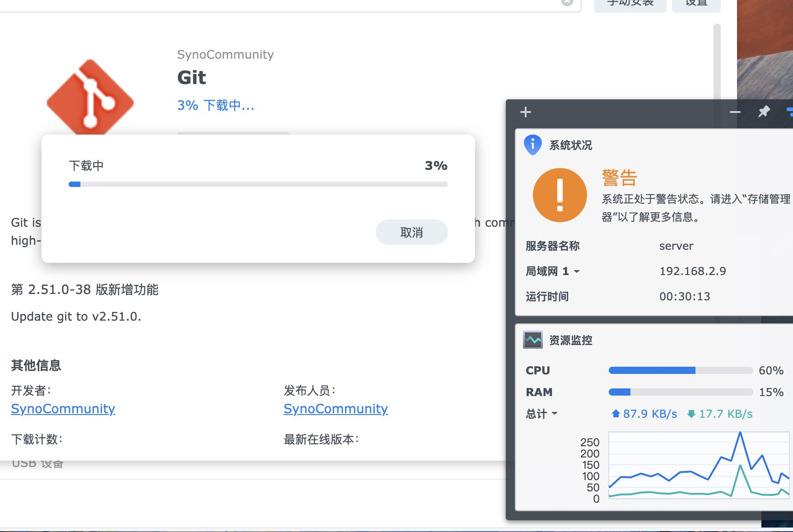
Task: Click the CPU 60% value
Action: pyautogui.click(x=771, y=370)
